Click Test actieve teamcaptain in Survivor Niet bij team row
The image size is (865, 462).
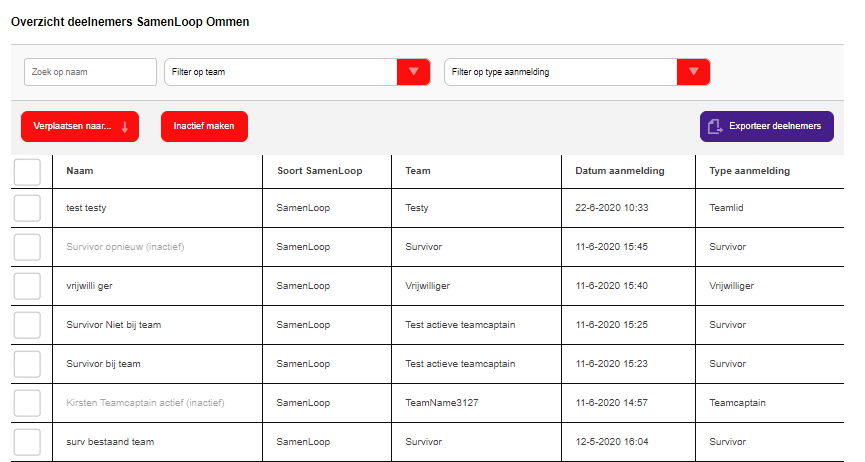pos(460,325)
